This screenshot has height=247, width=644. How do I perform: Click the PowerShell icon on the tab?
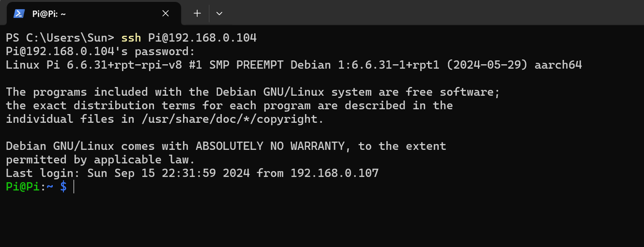point(19,14)
